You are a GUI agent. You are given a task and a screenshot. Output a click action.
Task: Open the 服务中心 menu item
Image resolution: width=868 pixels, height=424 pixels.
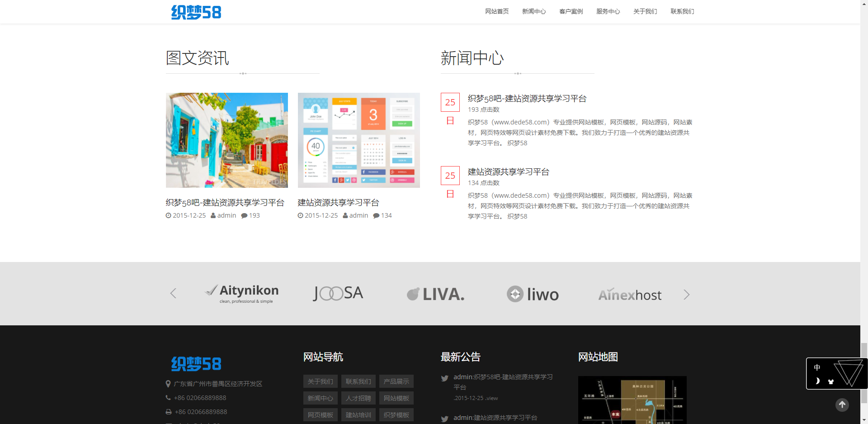coord(608,11)
